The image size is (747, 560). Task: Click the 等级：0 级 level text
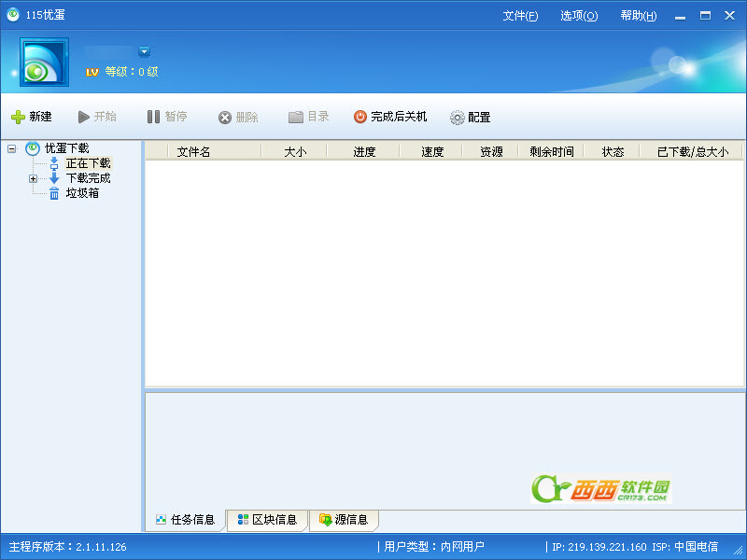(132, 72)
